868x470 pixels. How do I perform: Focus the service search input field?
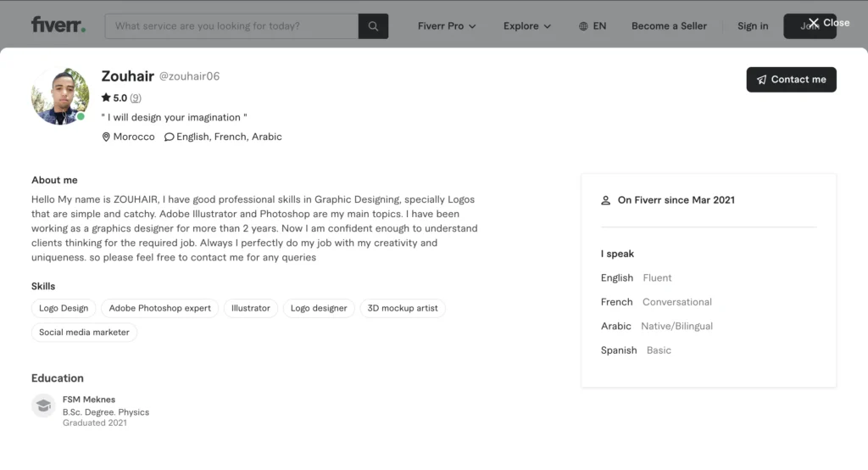click(x=231, y=26)
